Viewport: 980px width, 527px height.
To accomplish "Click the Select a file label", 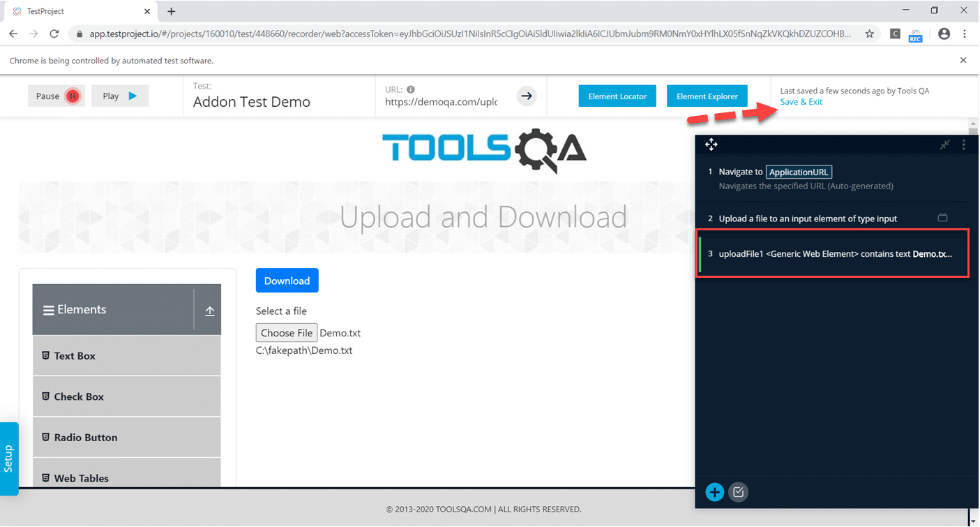I will click(281, 311).
